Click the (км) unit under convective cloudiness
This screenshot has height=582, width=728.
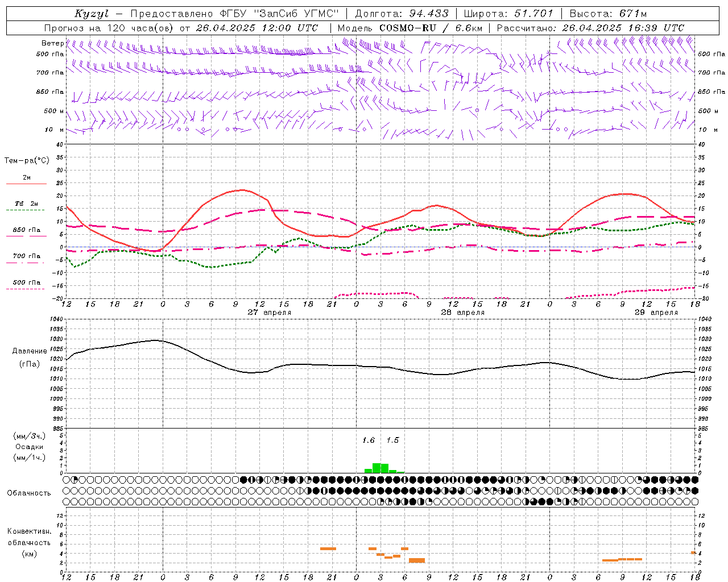pyautogui.click(x=29, y=554)
